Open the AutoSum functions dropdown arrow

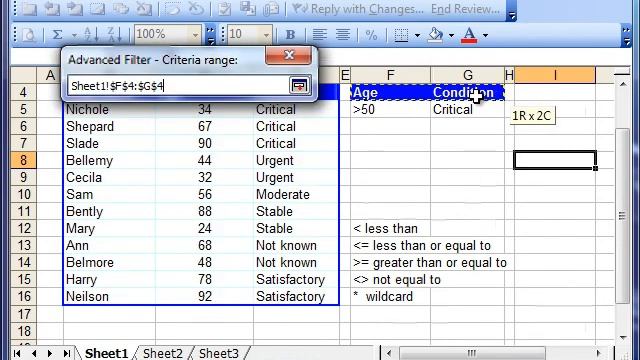[74, 36]
